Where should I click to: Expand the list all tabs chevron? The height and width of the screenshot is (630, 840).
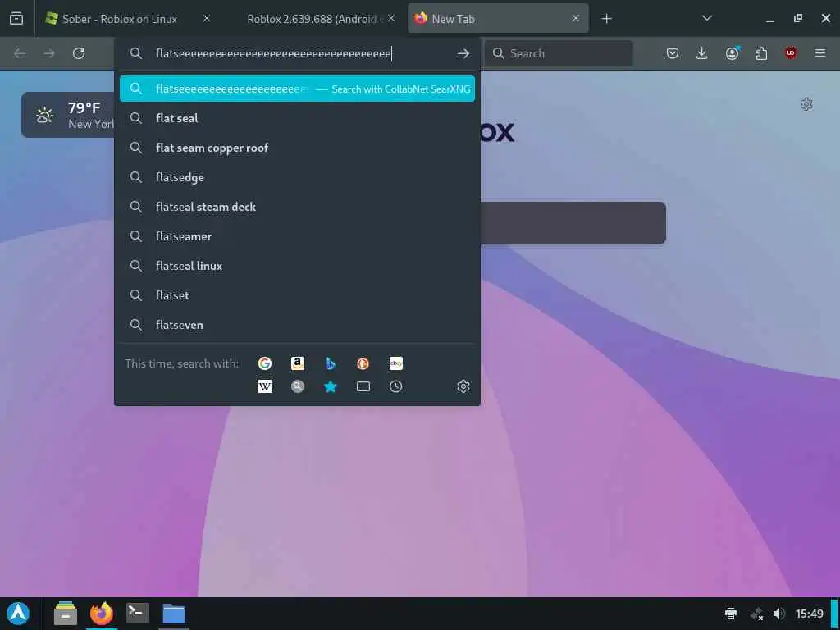(706, 18)
